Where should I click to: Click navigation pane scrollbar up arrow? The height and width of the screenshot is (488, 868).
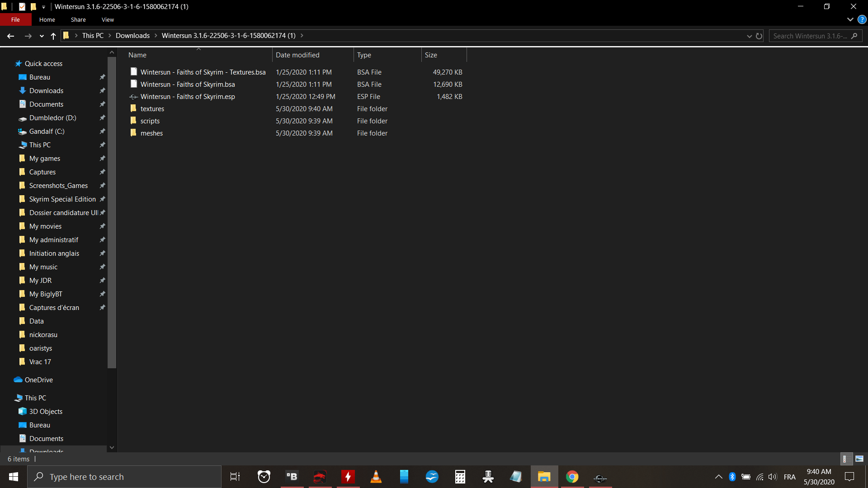[112, 53]
